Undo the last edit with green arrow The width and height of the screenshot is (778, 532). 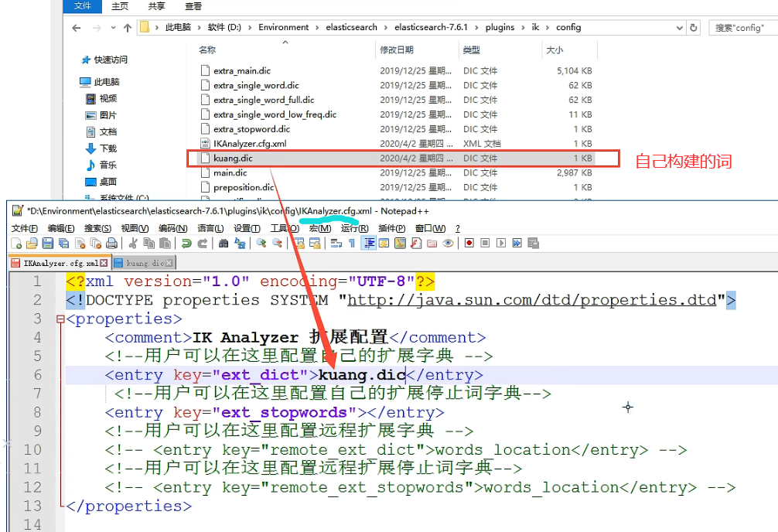point(186,243)
